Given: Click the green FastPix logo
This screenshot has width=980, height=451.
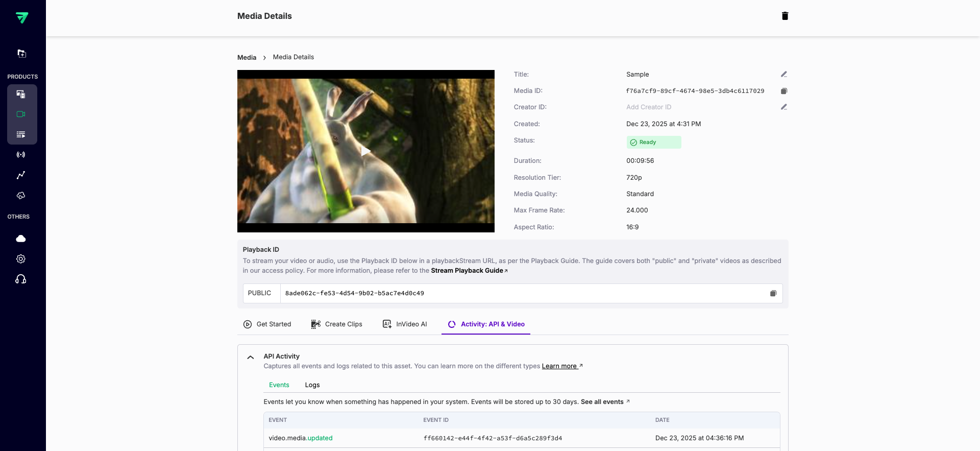Looking at the screenshot, I should [22, 18].
